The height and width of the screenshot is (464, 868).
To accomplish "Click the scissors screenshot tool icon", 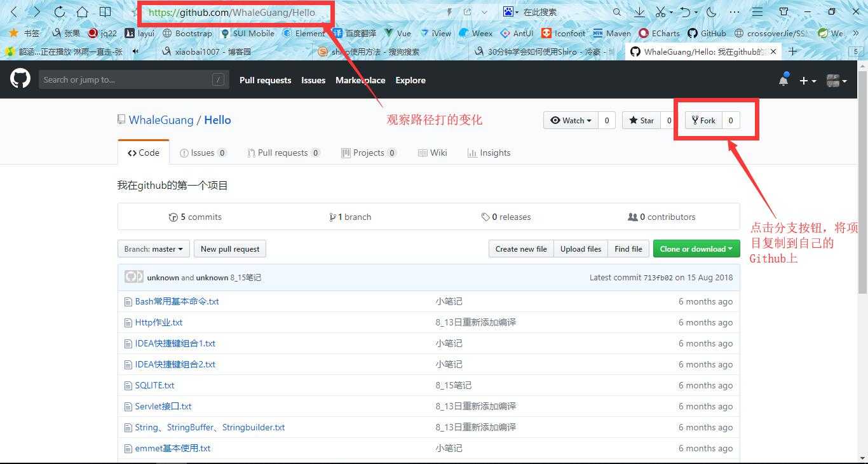I will point(660,12).
